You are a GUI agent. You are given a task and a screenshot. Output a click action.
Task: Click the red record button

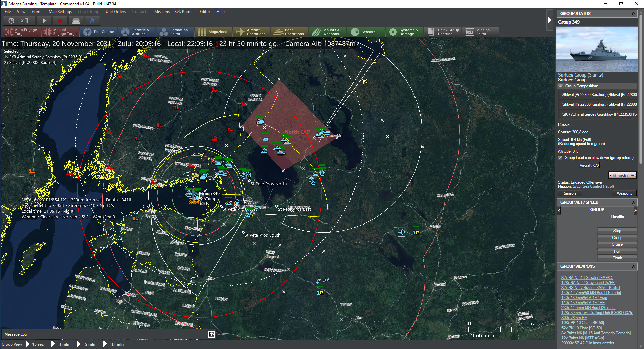pyautogui.click(x=60, y=21)
